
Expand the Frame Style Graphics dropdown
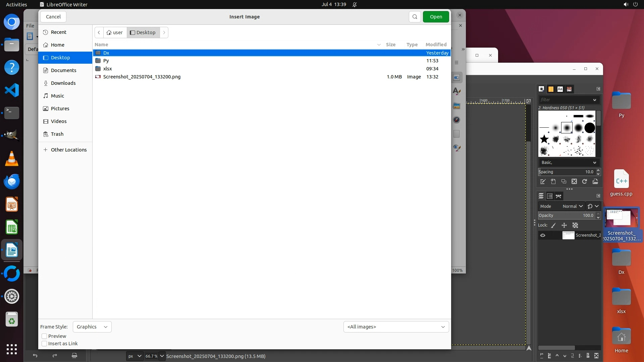92,327
